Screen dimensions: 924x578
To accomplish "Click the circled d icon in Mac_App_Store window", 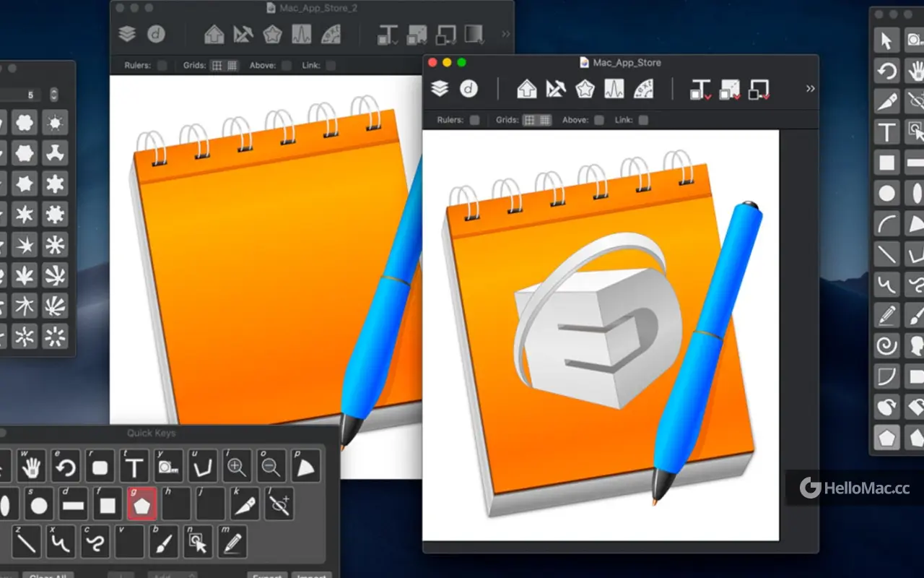I will click(x=469, y=89).
